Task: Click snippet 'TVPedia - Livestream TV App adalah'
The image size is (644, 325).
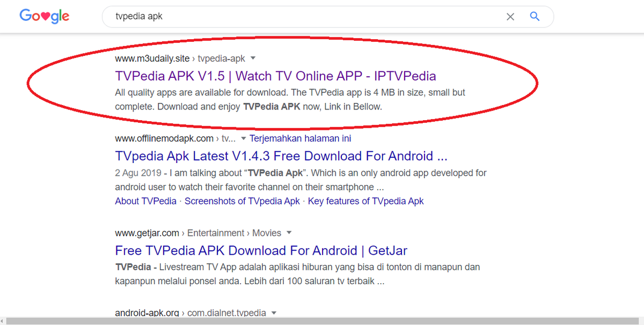Action: pos(297,274)
